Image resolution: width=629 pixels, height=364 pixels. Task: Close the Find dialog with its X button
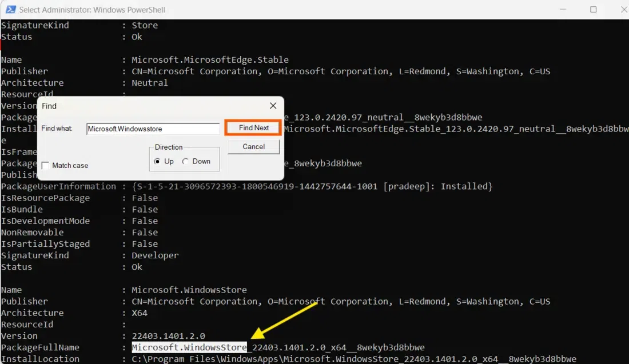[x=273, y=106]
